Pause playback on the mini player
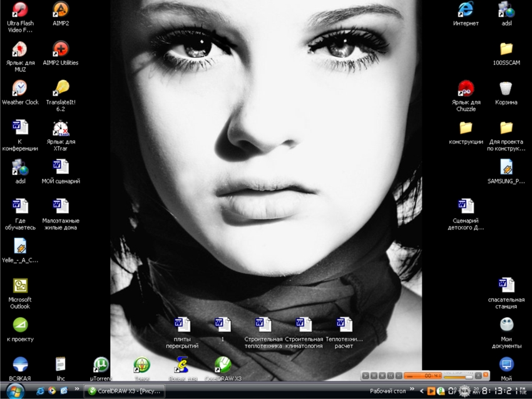Screen dimensions: 532x399 tap(374, 376)
